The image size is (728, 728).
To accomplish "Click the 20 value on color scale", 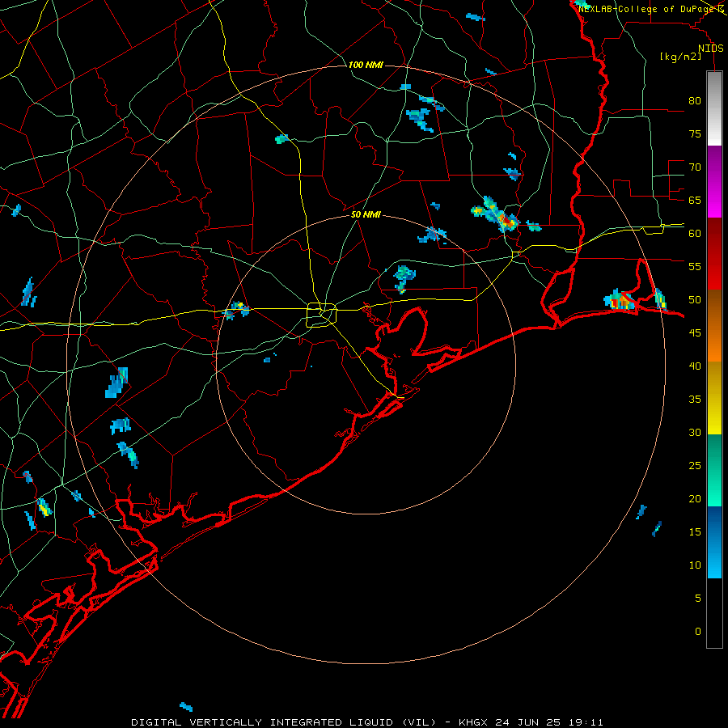I will click(695, 498).
